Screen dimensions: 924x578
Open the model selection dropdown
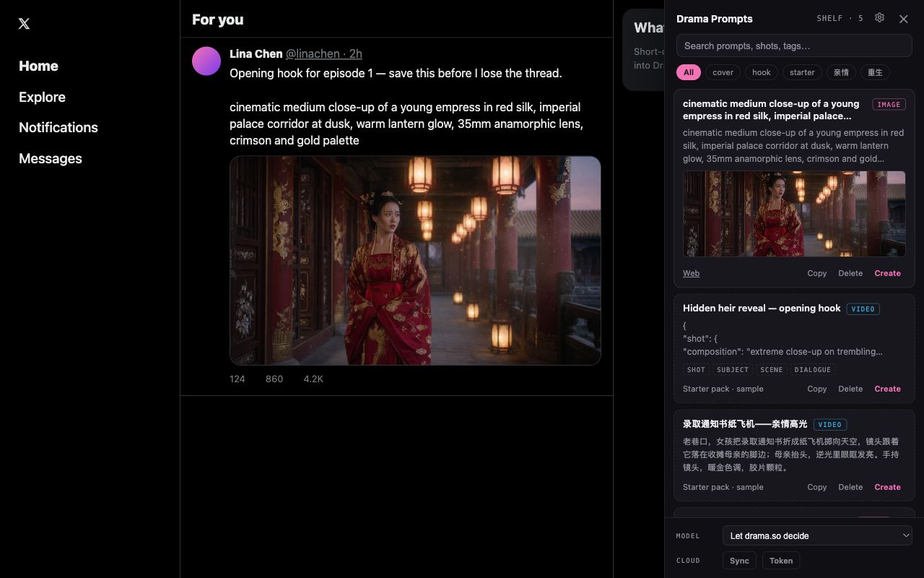817,535
